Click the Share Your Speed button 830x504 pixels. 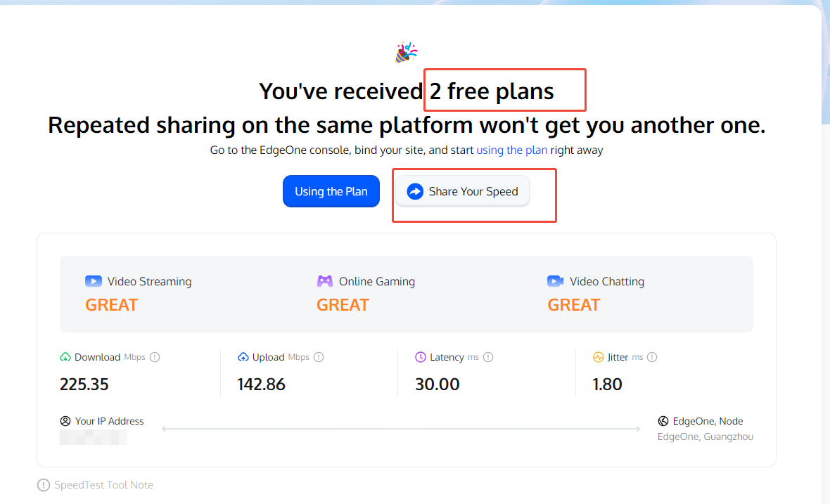click(462, 191)
